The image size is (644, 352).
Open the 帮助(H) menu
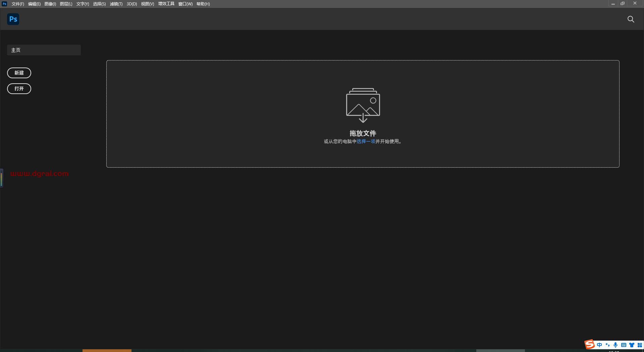click(203, 4)
